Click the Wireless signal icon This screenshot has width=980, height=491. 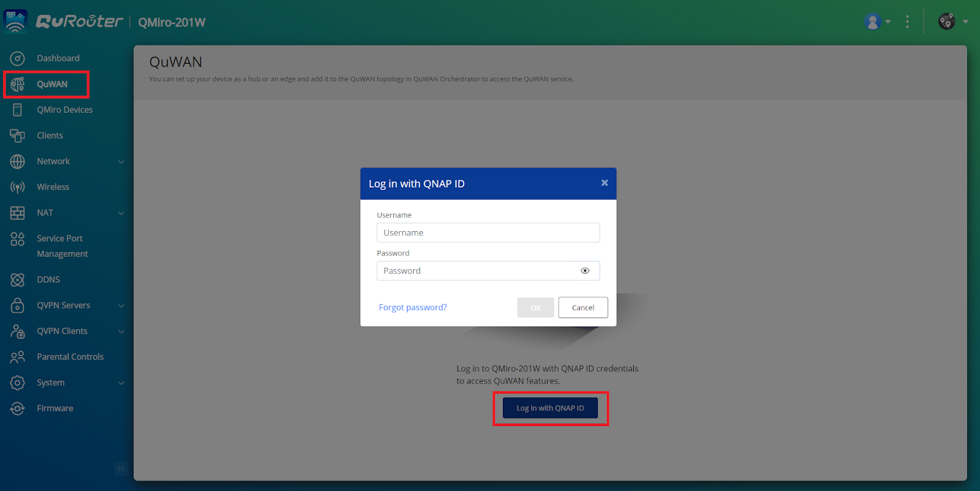(x=17, y=187)
